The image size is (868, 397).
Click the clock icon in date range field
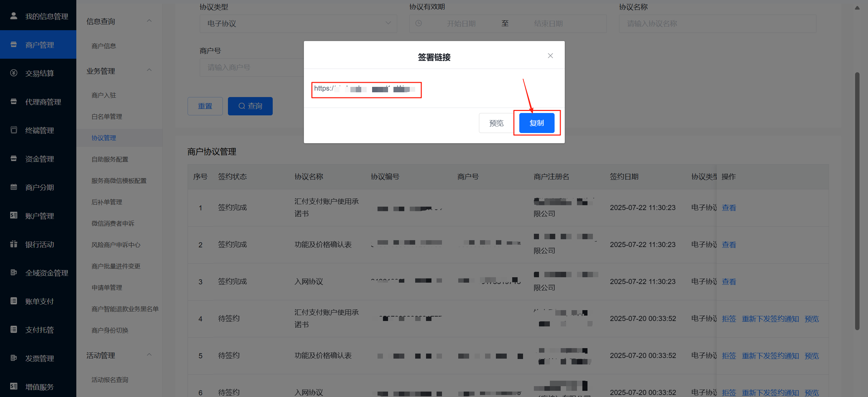(419, 23)
